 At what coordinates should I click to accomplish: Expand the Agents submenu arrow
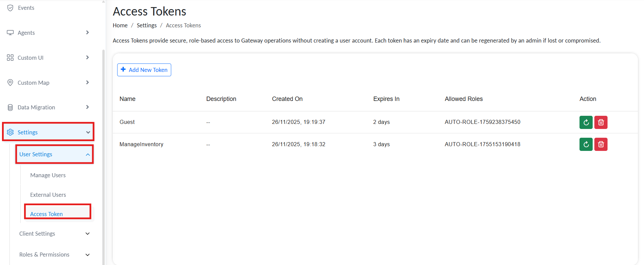click(87, 32)
